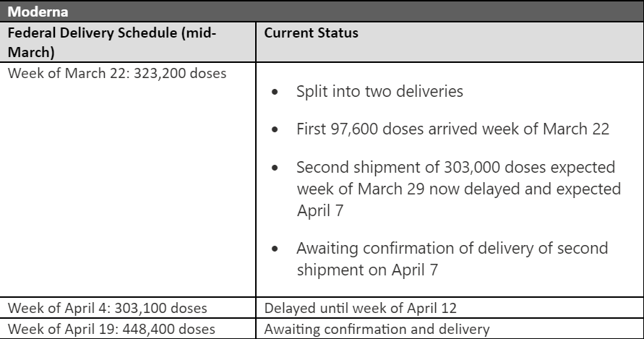Click the Delayed until week of April 12 cell
The height and width of the screenshot is (339, 644).
[x=450, y=308]
